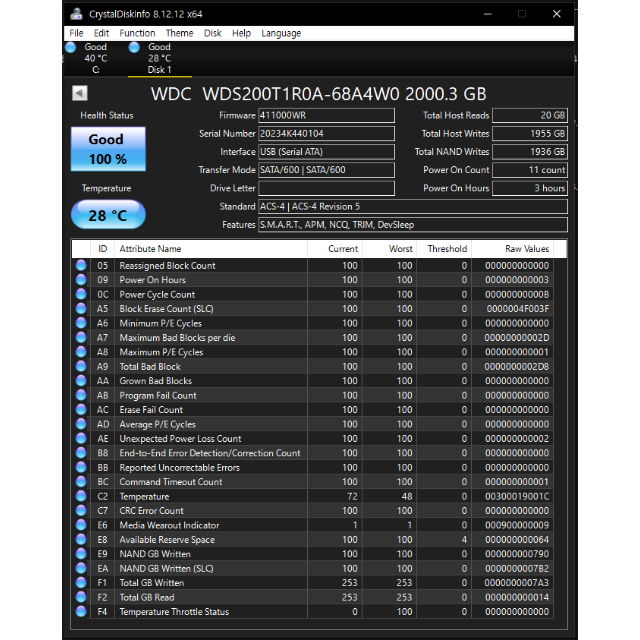The image size is (640, 640).
Task: Click the 28 °C temperature button
Action: pos(108,215)
